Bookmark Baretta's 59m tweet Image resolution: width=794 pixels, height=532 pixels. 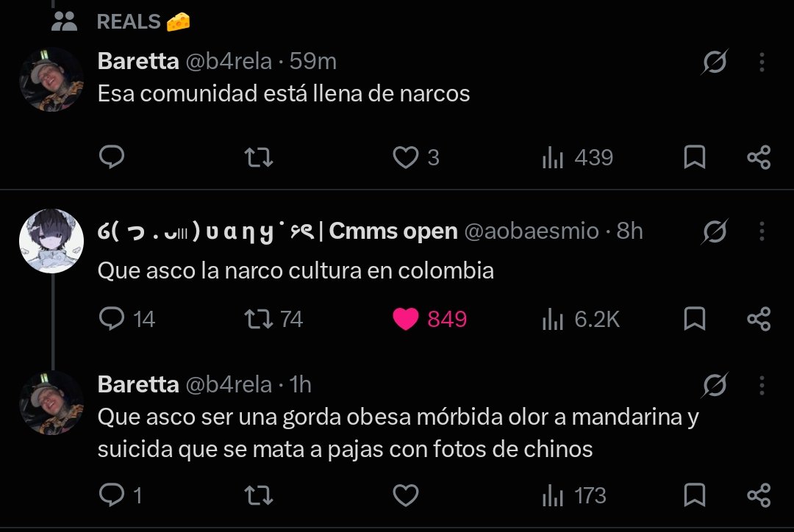click(694, 157)
